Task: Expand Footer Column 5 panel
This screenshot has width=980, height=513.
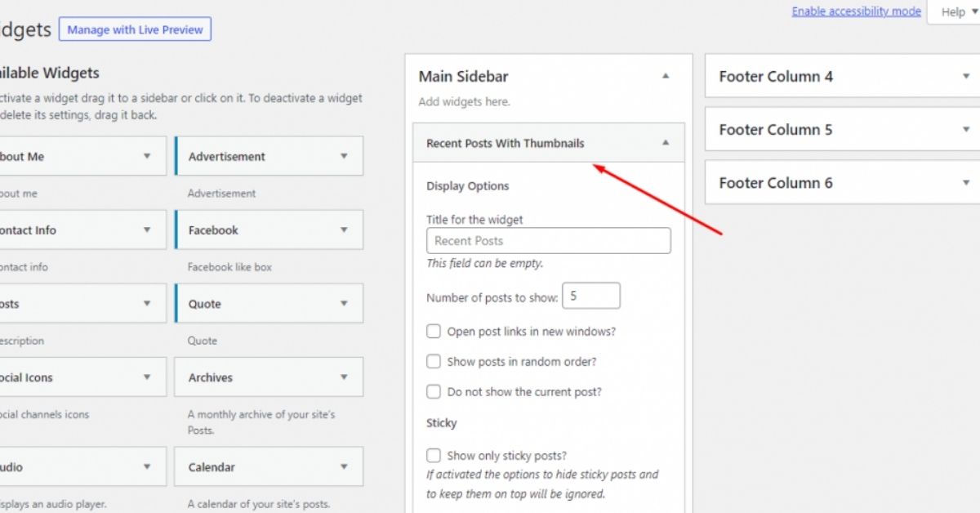Action: [x=966, y=129]
